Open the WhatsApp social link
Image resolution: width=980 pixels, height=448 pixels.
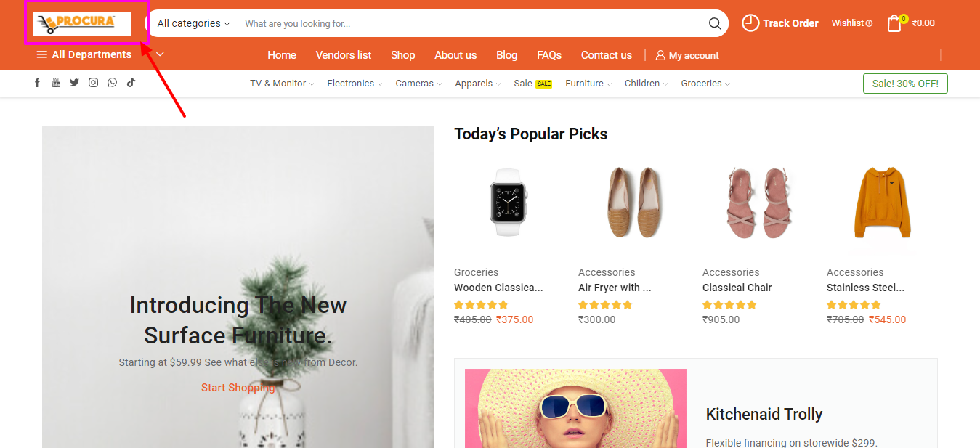pos(112,83)
